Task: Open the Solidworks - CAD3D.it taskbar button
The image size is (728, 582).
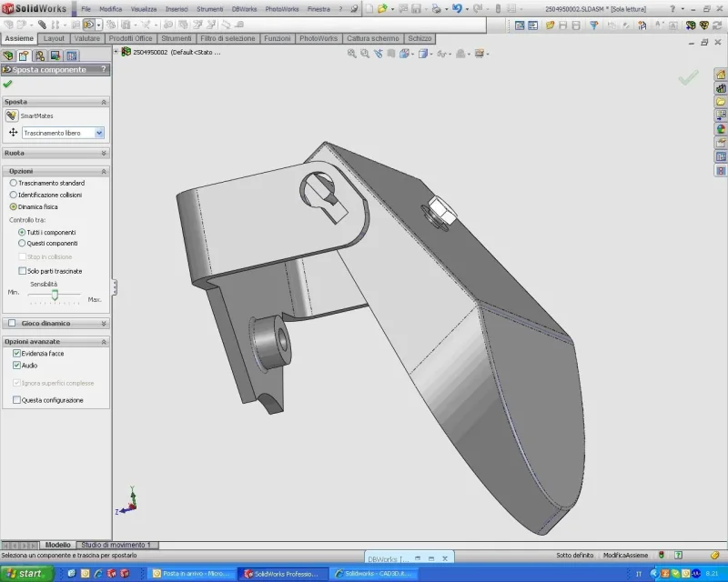Action: point(374,574)
